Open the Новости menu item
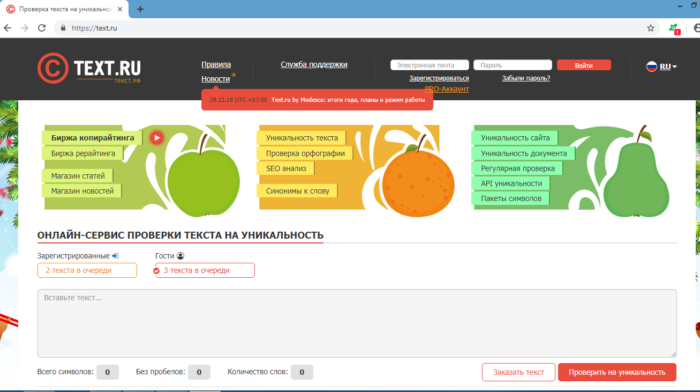This screenshot has width=700, height=392. 216,79
